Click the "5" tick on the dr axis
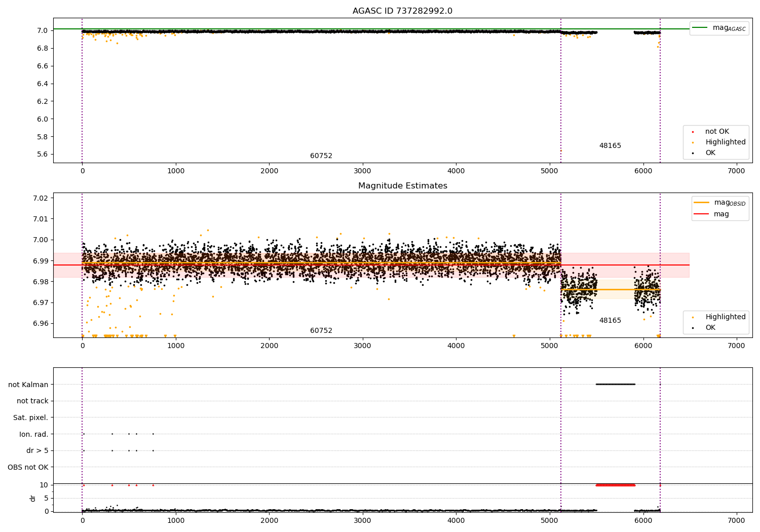Viewport: 760px width, 532px height. [46, 498]
